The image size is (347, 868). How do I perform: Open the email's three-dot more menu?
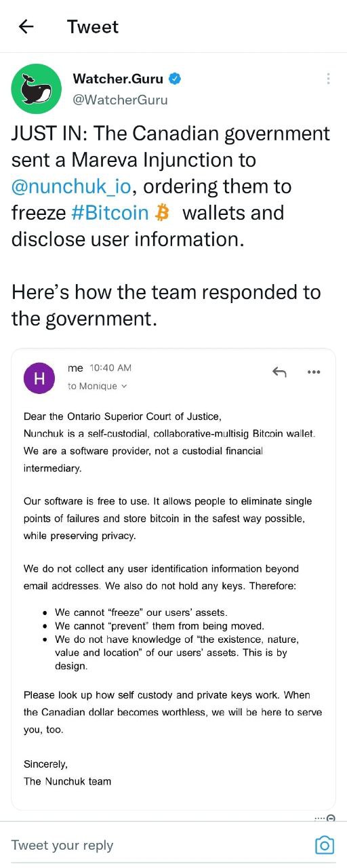[314, 372]
